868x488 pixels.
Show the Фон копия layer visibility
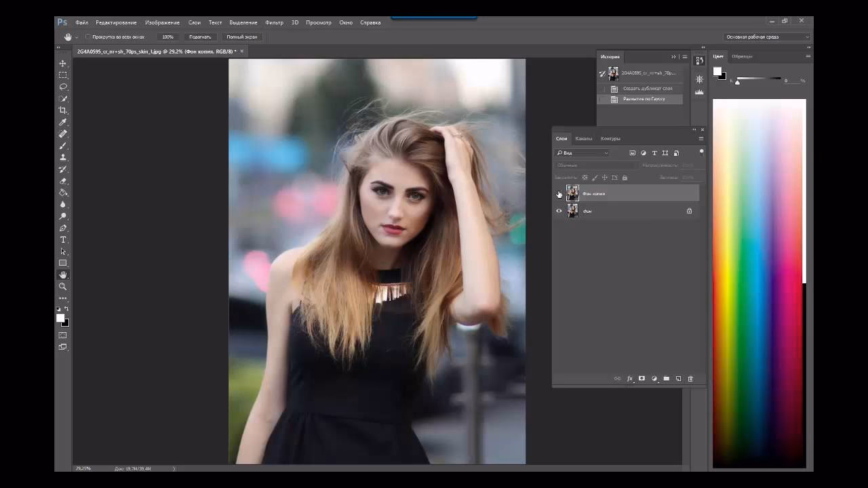pos(559,193)
